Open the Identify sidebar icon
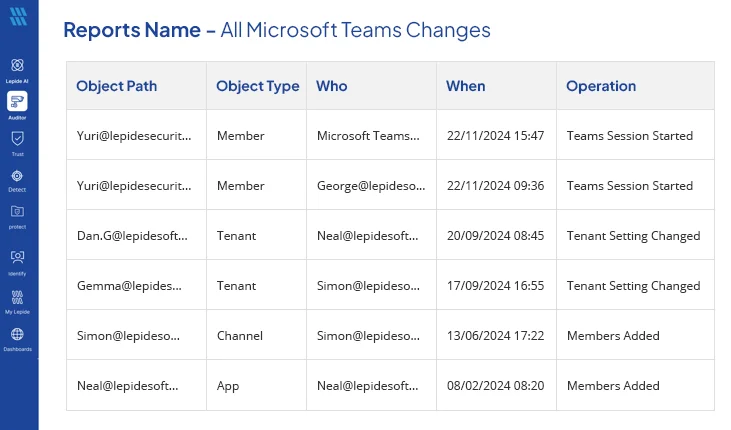This screenshot has height=430, width=731. coord(17,257)
